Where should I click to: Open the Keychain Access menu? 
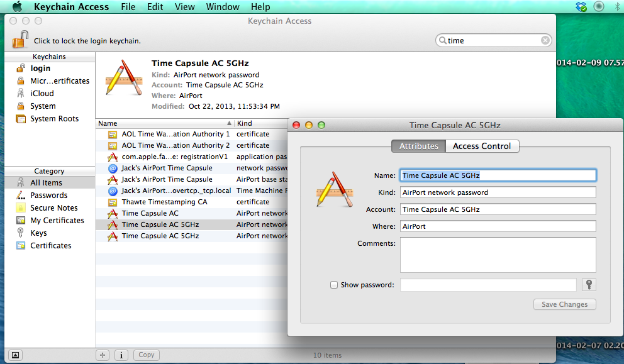pyautogui.click(x=71, y=7)
